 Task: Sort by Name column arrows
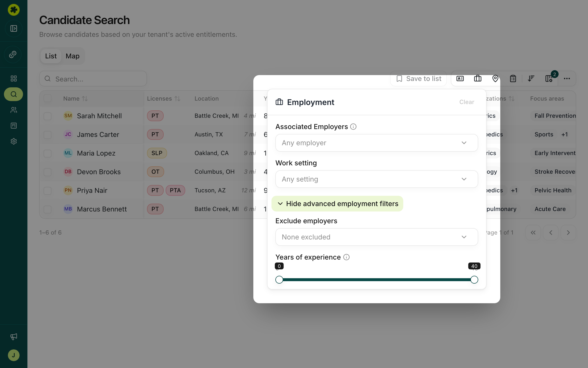tap(85, 99)
